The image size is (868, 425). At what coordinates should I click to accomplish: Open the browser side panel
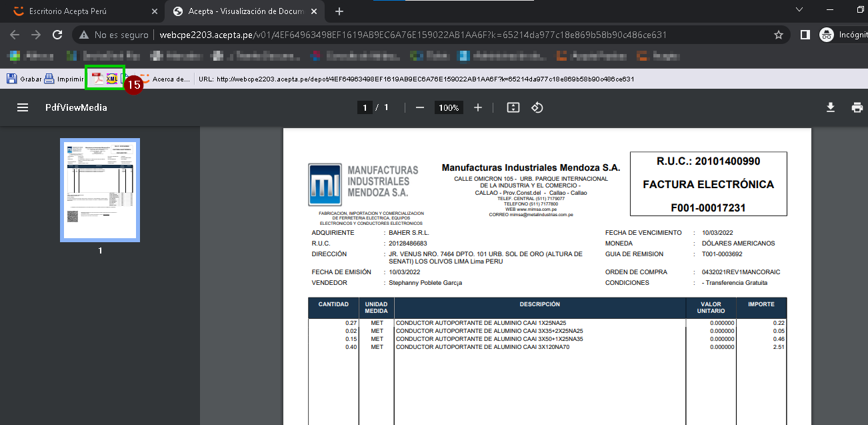tap(805, 35)
